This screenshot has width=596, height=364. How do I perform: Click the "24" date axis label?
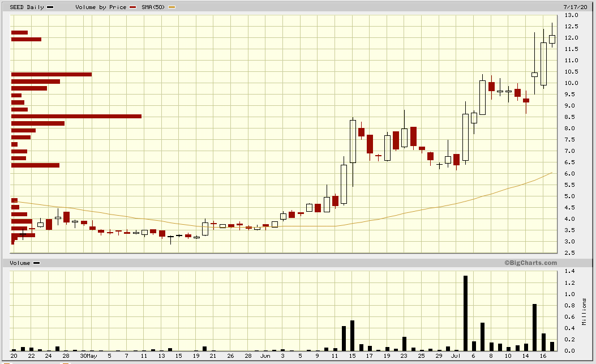[48, 356]
